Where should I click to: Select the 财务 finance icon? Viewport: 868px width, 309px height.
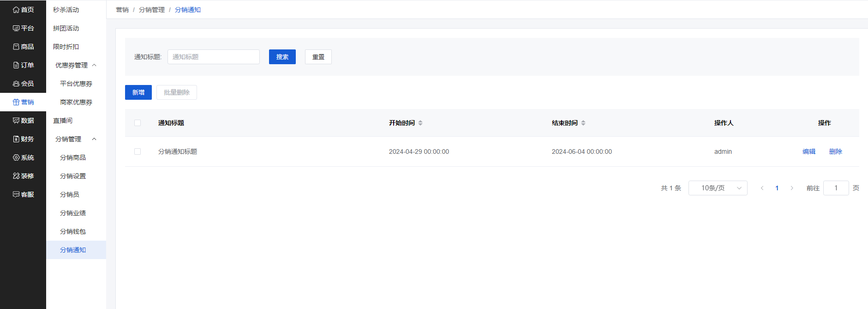point(16,139)
